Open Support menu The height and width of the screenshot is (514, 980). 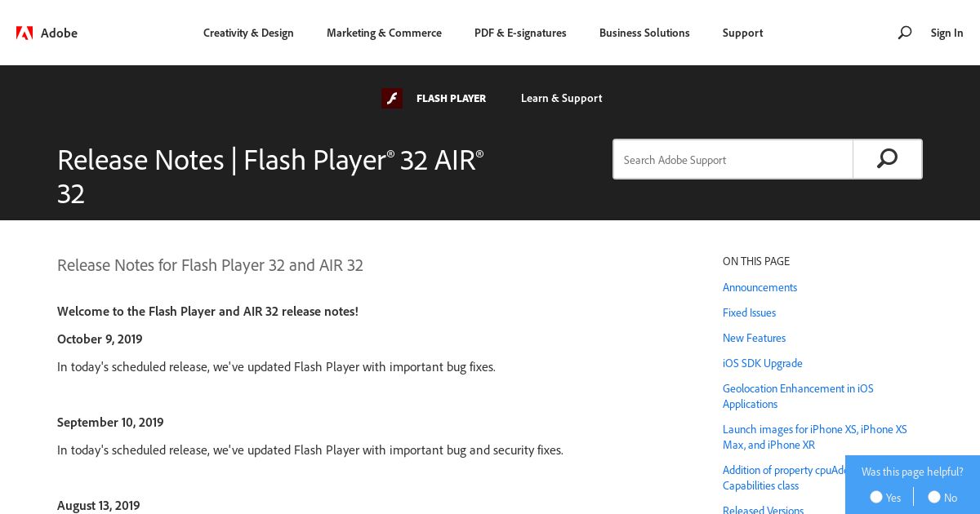tap(742, 33)
